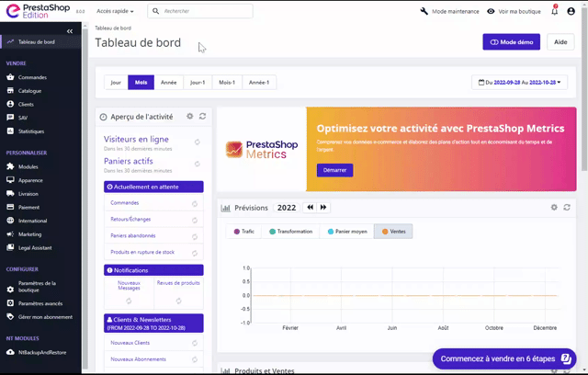Select the Mois-1 period tab
Viewport: 588px width, 375px height.
point(227,83)
